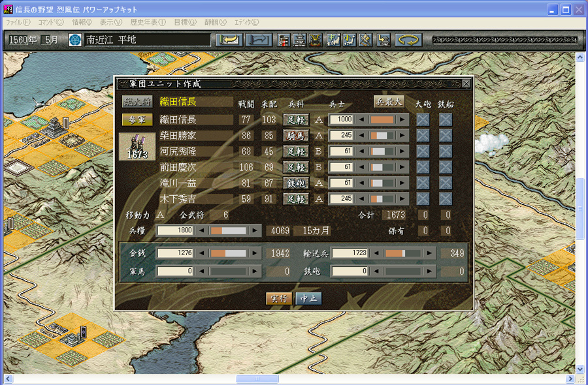
Task: Click the map scroll-up arrow
Action: click(x=580, y=57)
